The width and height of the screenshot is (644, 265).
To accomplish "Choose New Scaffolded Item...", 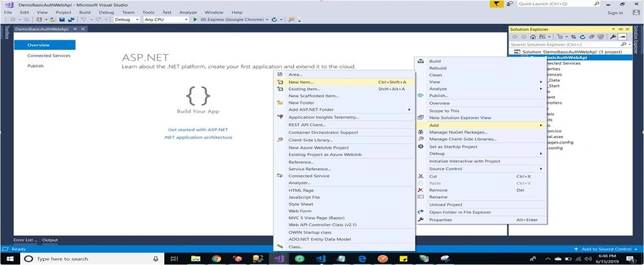I will [x=344, y=96].
